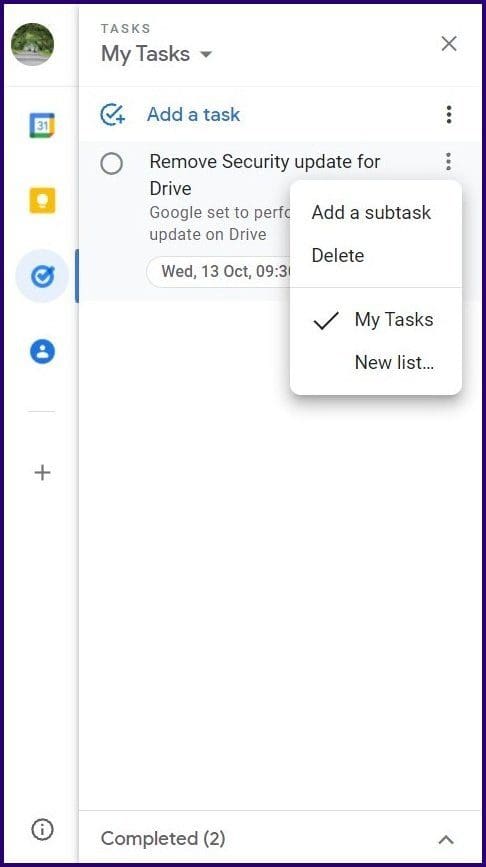Open Google Calendar from side panel
The width and height of the screenshot is (486, 867).
[x=42, y=126]
